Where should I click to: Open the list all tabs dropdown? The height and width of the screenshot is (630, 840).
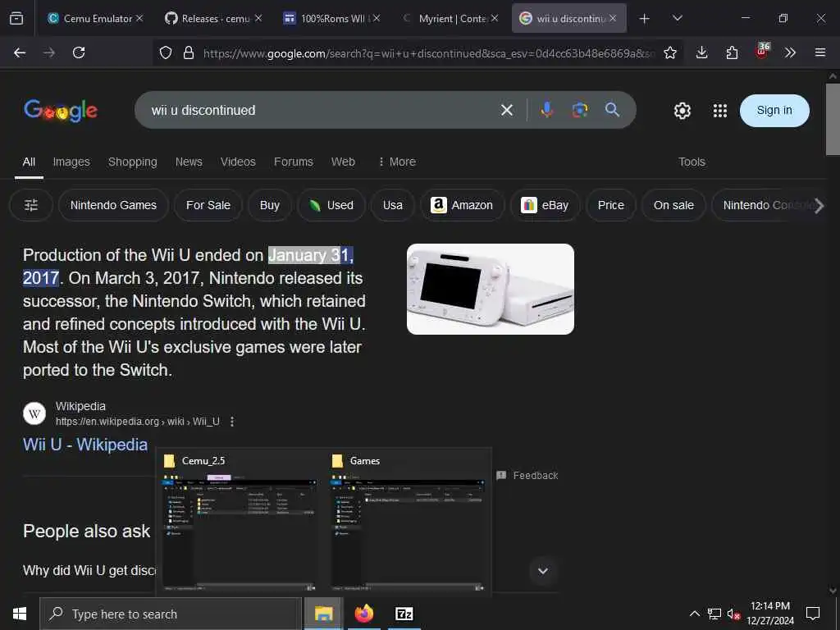[x=677, y=18]
